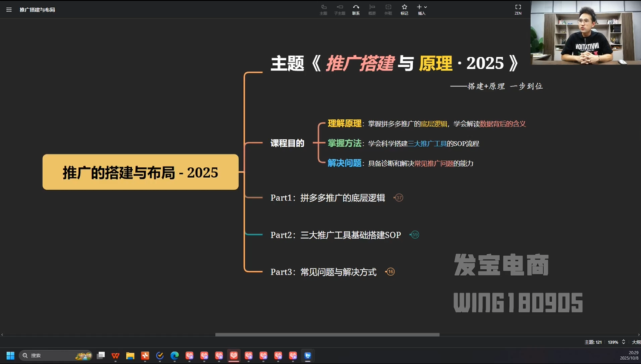
Task: Insert a new Topic node
Action: pos(323,9)
